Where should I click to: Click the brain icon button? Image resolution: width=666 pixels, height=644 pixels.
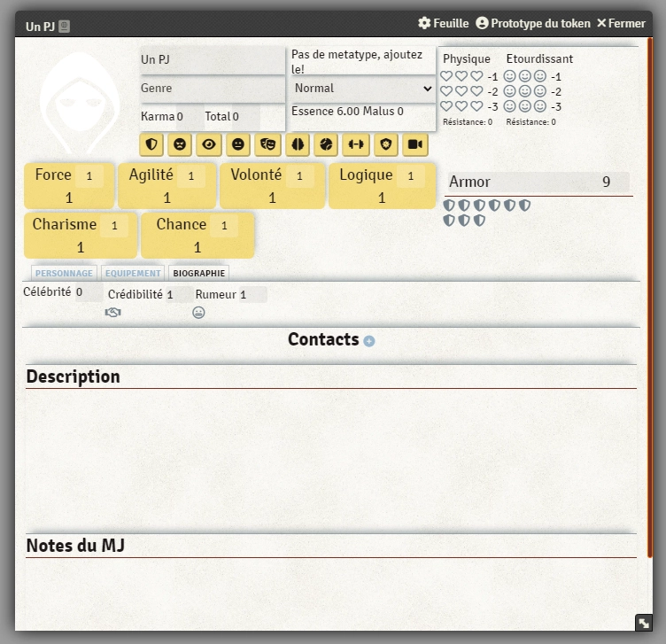[x=297, y=144]
